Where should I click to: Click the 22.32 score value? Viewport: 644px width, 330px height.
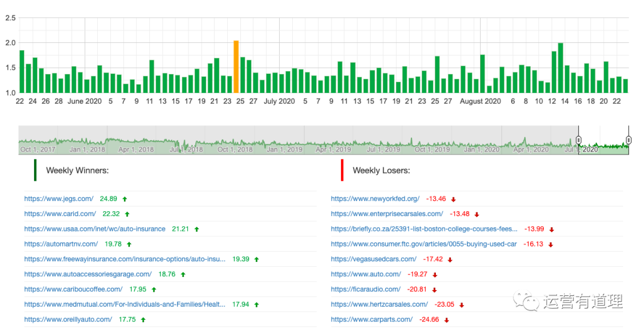pos(111,214)
